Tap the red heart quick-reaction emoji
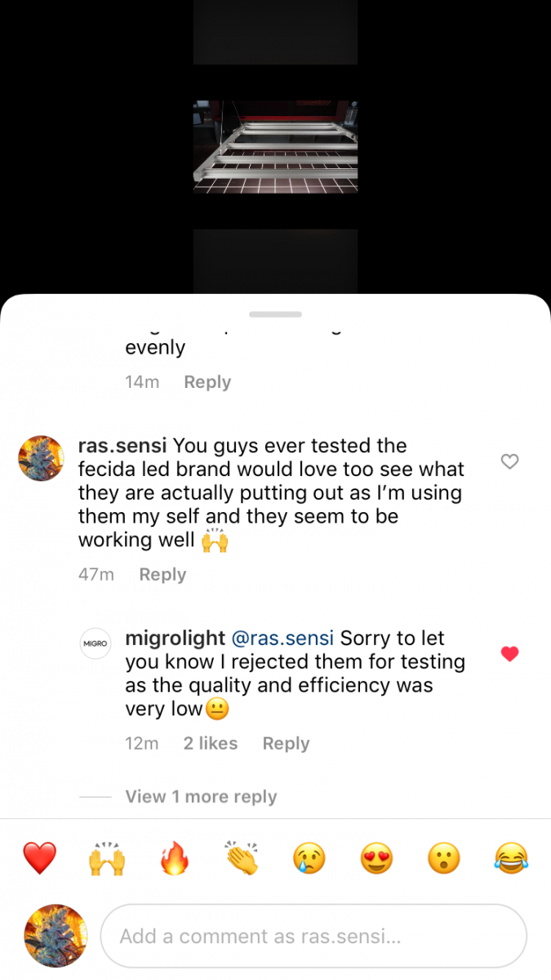Viewport: 551px width, 980px height. coord(39,858)
